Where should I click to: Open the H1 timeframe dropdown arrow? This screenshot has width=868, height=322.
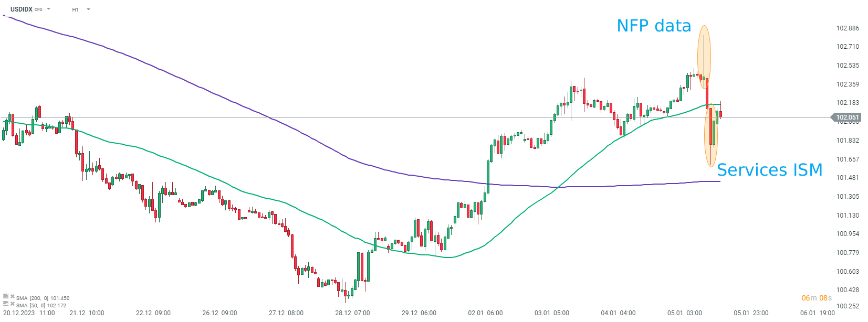(x=88, y=9)
